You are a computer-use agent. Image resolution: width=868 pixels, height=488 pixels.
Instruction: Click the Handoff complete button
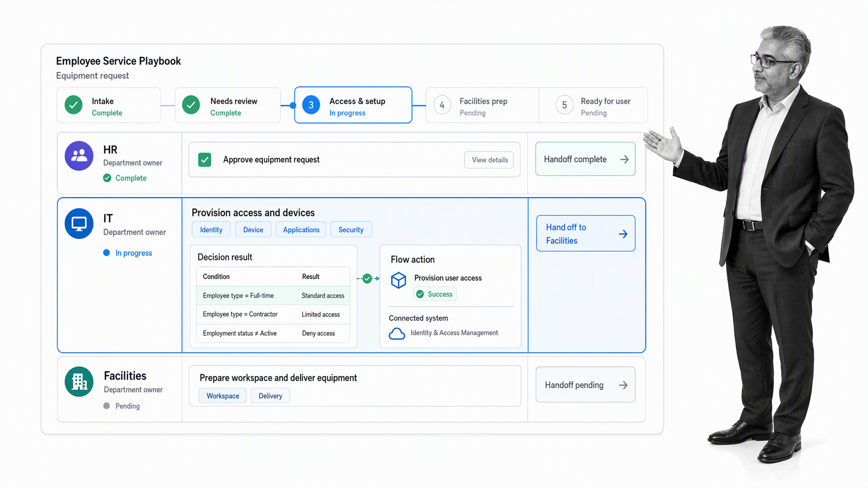pyautogui.click(x=585, y=159)
